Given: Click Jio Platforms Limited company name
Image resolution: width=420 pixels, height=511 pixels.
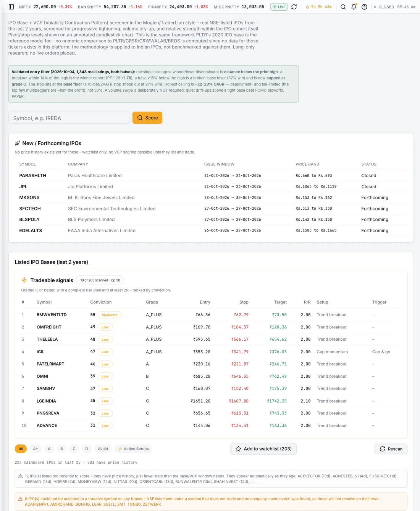Looking at the screenshot, I should click(x=90, y=187).
